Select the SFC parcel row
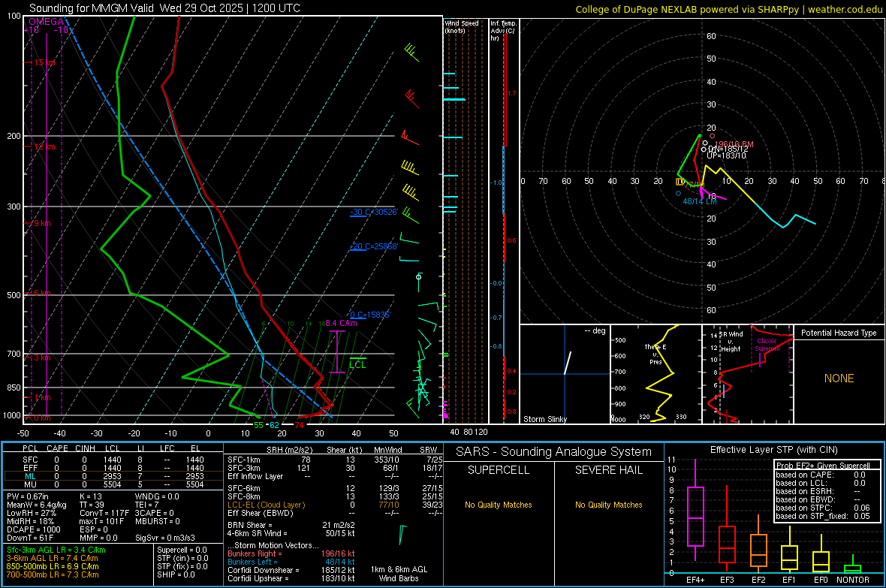The width and height of the screenshot is (886, 588). 113,460
